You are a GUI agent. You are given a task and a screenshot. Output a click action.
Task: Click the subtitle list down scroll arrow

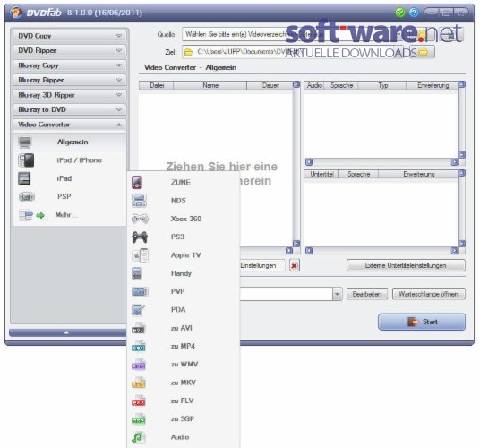pyautogui.click(x=462, y=244)
